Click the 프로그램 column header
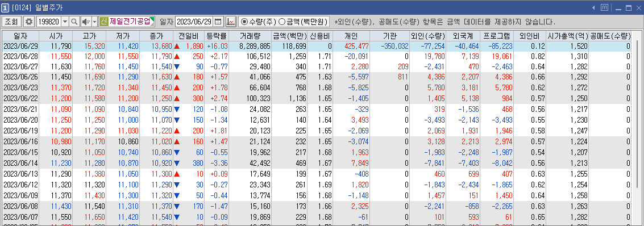644x226 pixels. click(x=497, y=36)
